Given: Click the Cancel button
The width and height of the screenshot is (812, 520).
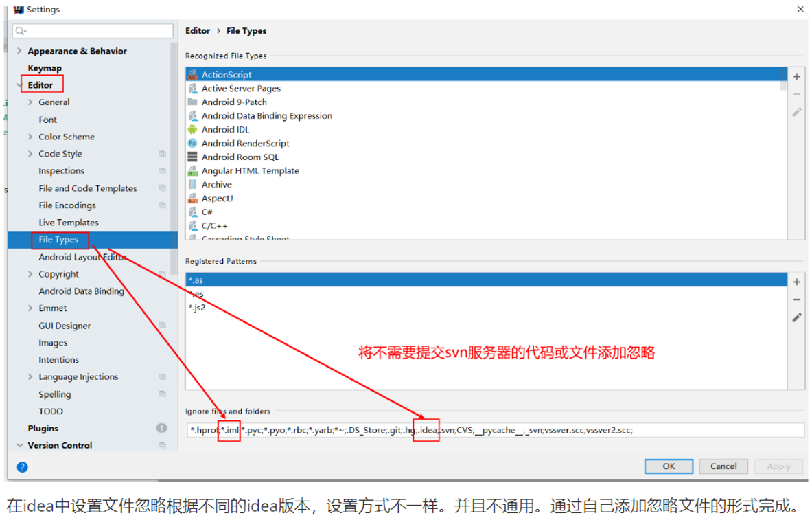Looking at the screenshot, I should click(x=723, y=466).
